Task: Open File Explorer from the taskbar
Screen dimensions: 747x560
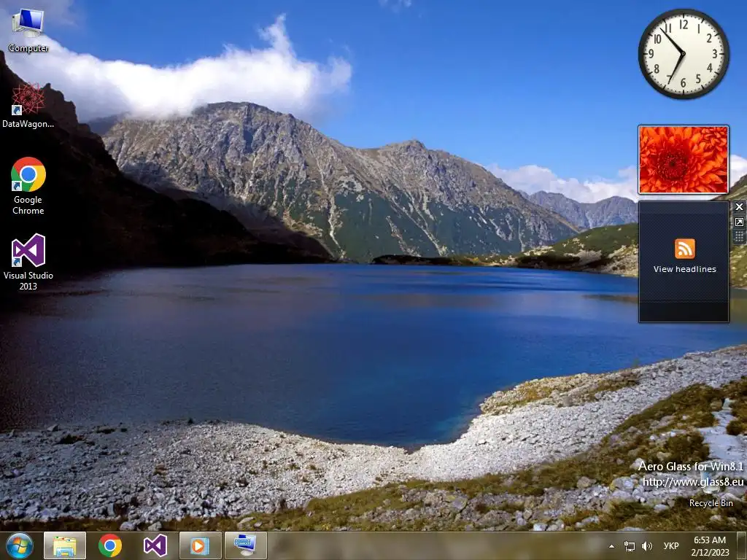Action: pos(65,545)
